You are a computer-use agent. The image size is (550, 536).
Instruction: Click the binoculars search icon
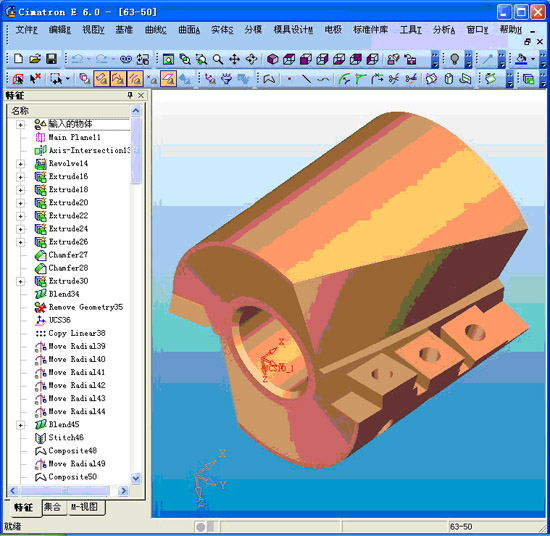(x=126, y=59)
